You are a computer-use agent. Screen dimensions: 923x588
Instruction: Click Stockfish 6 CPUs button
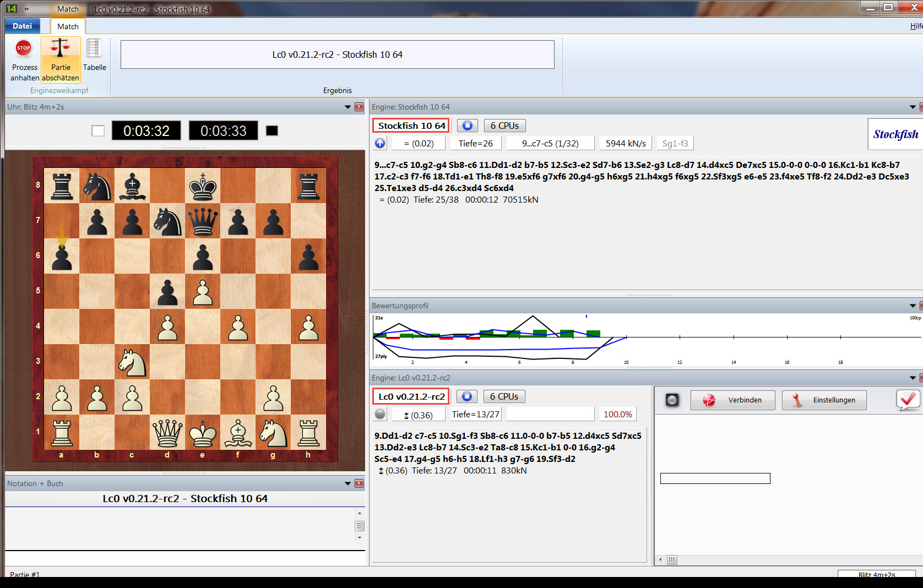click(x=504, y=126)
